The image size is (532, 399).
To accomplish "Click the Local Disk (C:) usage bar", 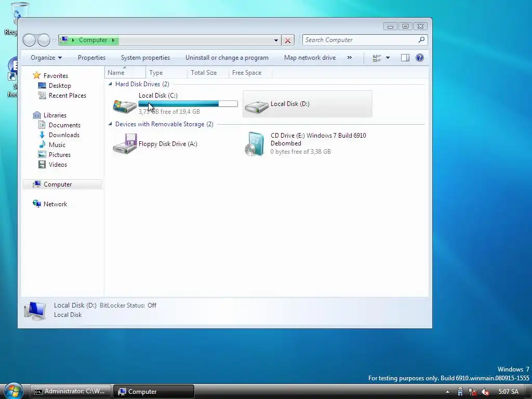I will coord(188,104).
